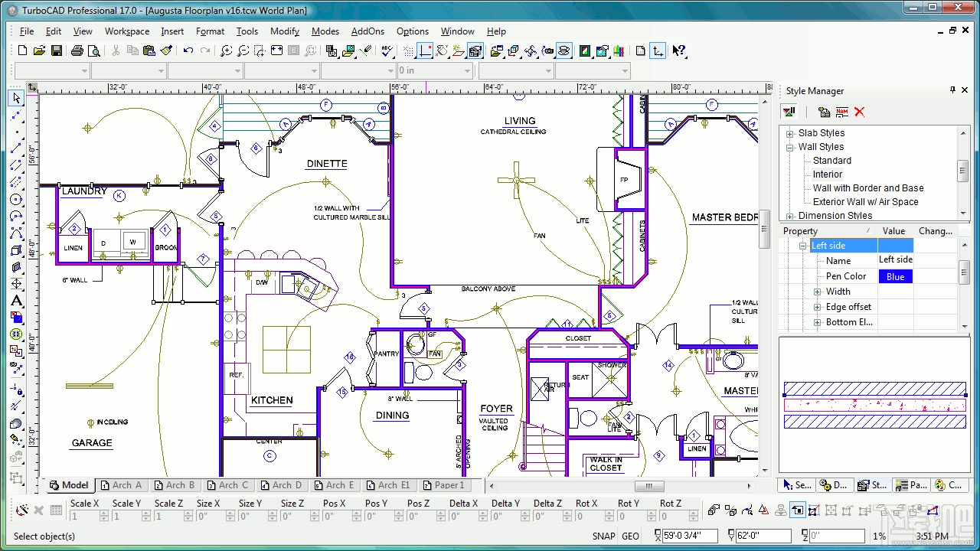980x551 pixels.
Task: Select the Exterior Wall w/ Air Space style
Action: point(865,202)
